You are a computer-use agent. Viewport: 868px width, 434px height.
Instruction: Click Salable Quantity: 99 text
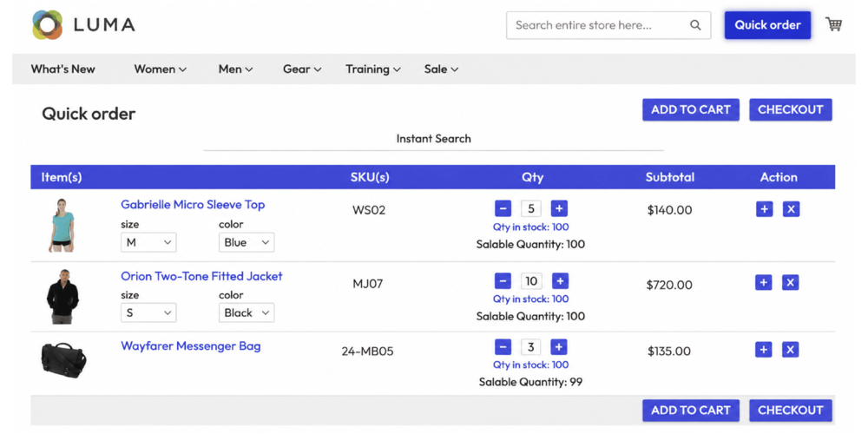[x=530, y=382]
